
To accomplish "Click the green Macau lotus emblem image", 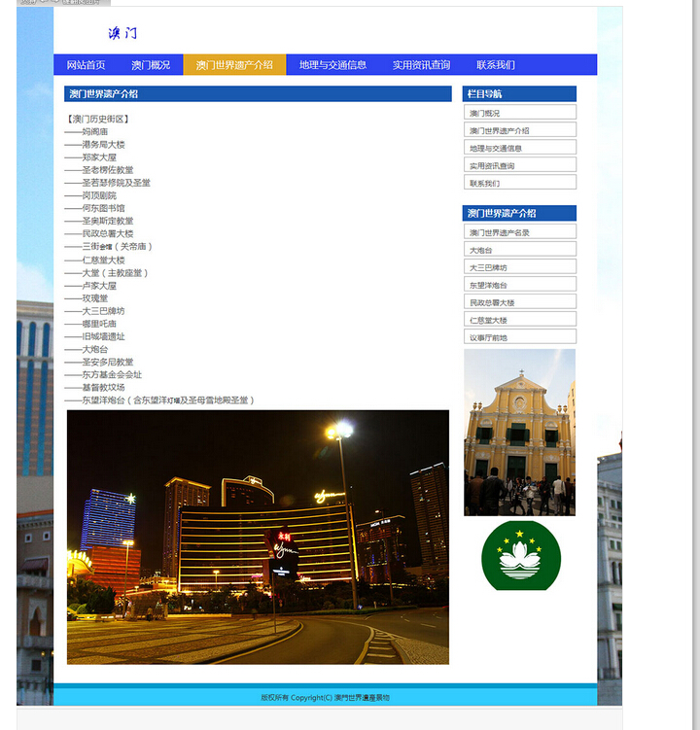I will point(520,555).
